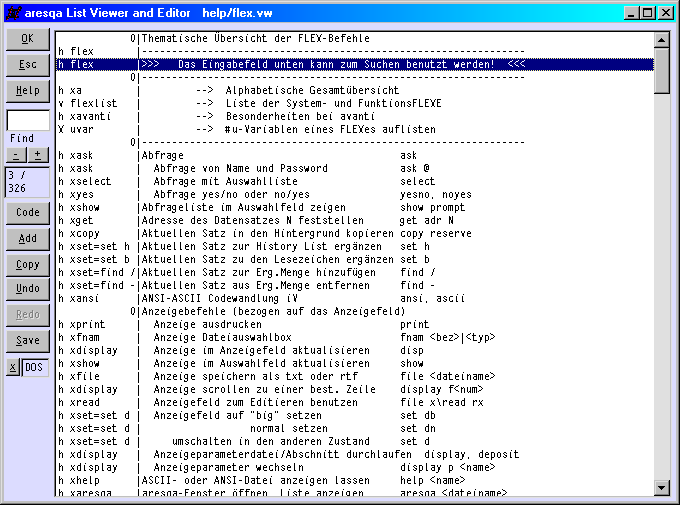Open Help from the left panel
Screen dimensions: 680x505
pyautogui.click(x=27, y=90)
